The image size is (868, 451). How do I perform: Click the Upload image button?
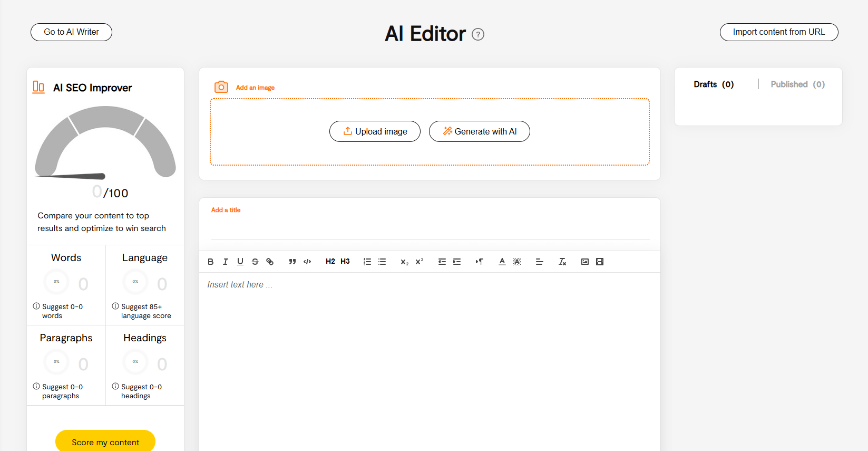point(375,131)
